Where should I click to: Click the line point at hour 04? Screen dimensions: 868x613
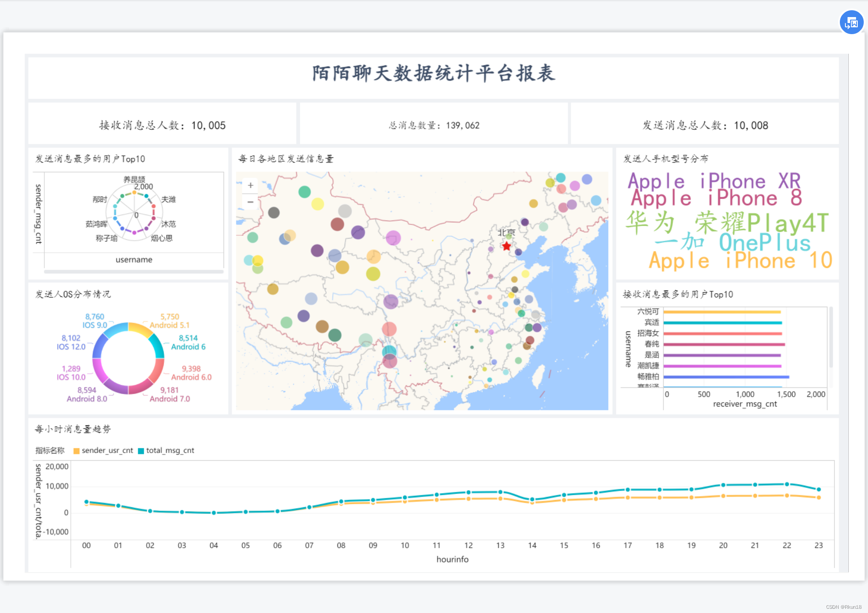point(214,513)
